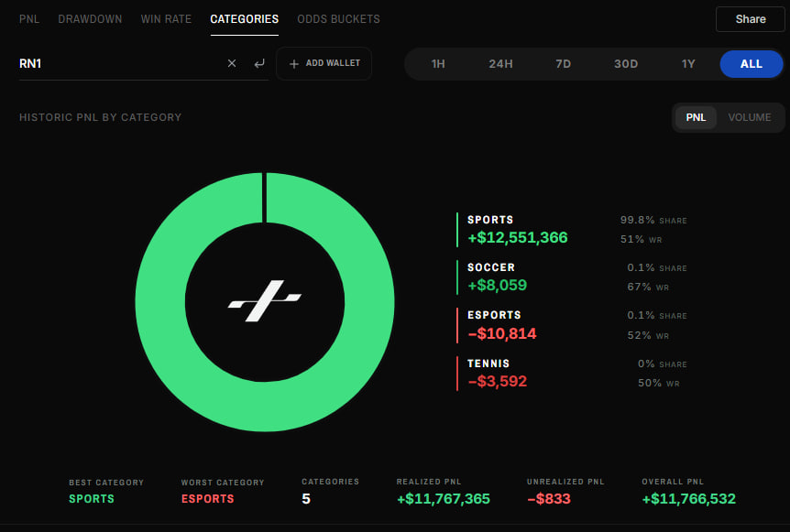Screen dimensions: 790x532
Task: Click the Overall PNL value +$11,766,532
Action: [689, 499]
